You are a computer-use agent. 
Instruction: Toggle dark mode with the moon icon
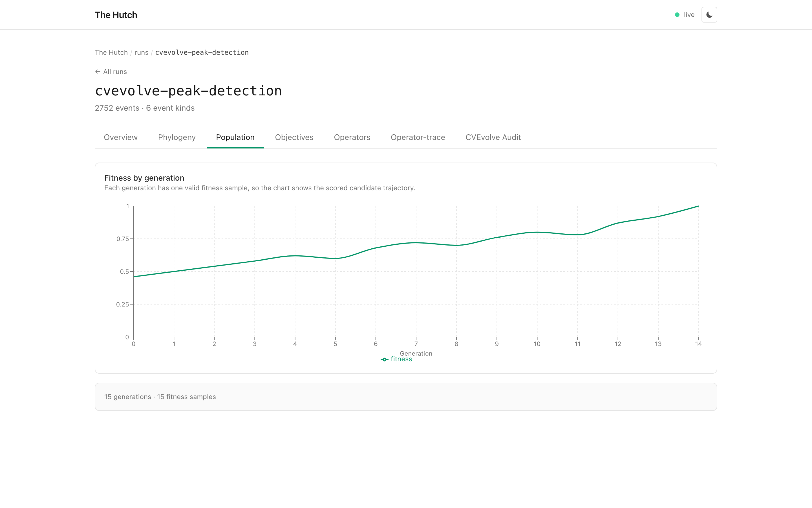709,15
